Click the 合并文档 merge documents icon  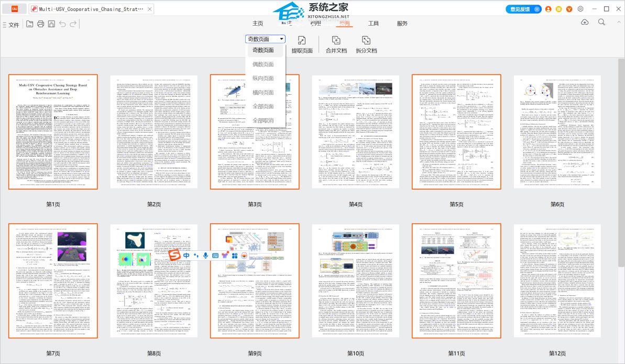[x=336, y=40]
